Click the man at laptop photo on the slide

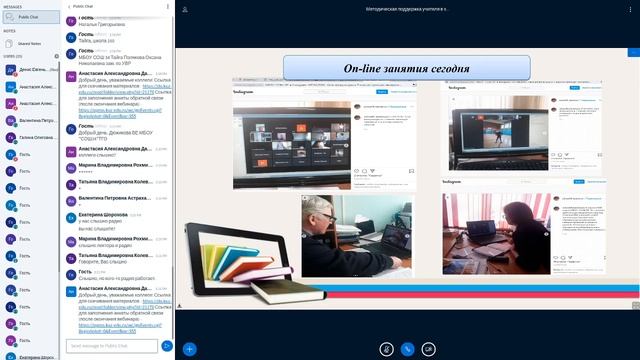(357, 236)
